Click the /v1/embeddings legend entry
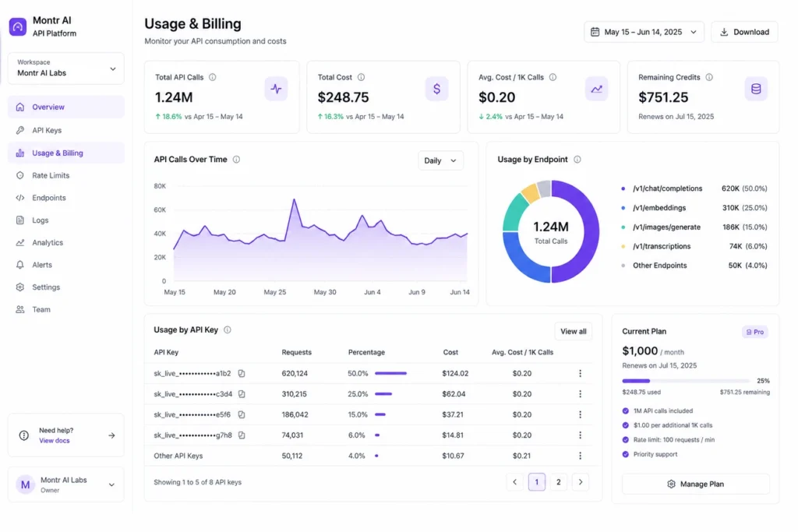The image size is (798, 532). tap(694, 208)
